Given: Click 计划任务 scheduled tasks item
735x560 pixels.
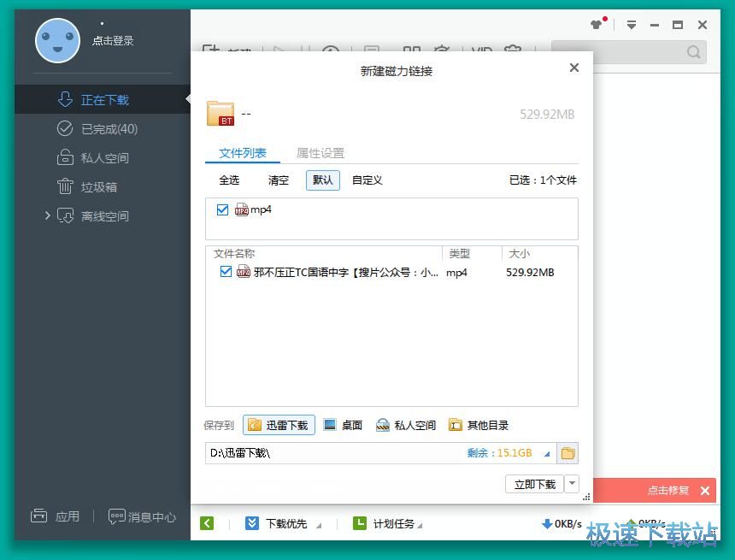Looking at the screenshot, I should [x=384, y=523].
